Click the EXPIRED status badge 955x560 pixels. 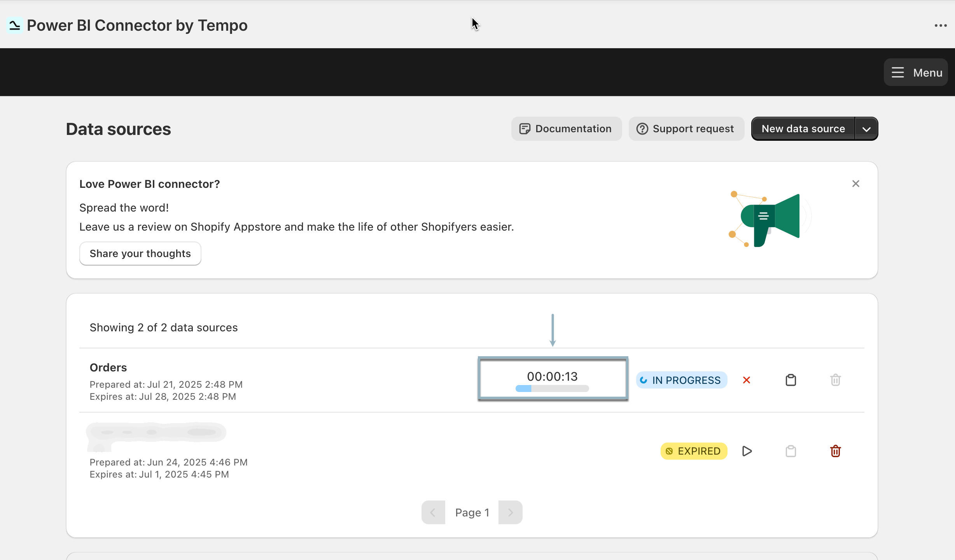coord(694,451)
